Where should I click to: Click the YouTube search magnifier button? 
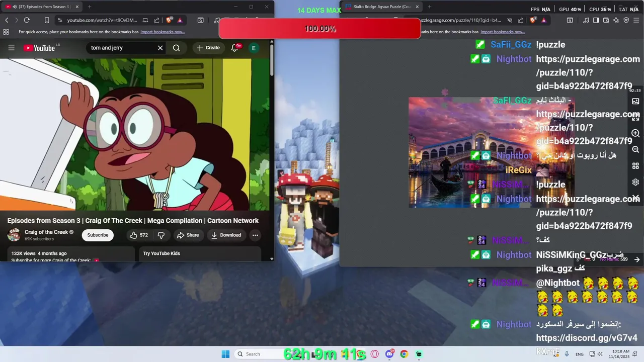(x=176, y=48)
